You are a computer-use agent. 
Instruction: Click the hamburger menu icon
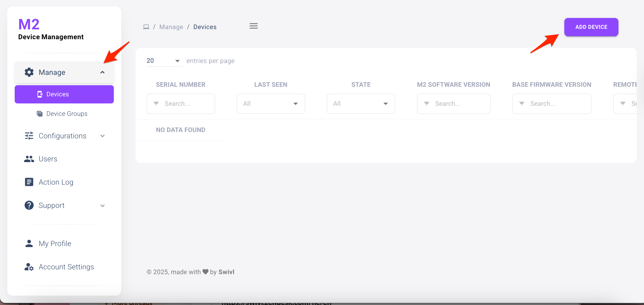pyautogui.click(x=253, y=26)
